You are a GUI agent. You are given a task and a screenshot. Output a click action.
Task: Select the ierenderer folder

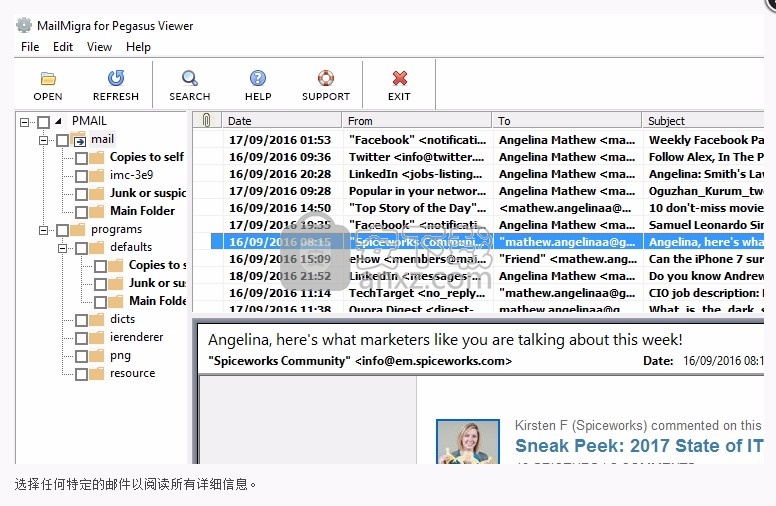tap(137, 337)
